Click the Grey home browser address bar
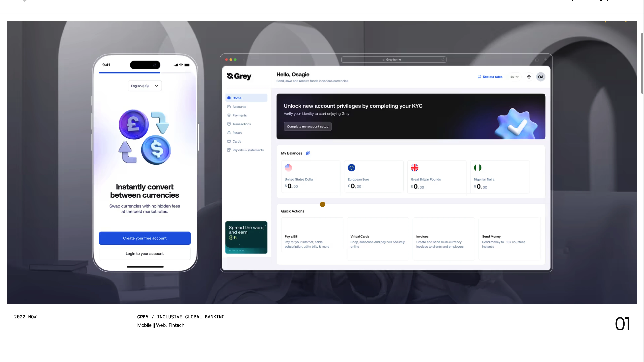 click(x=394, y=60)
